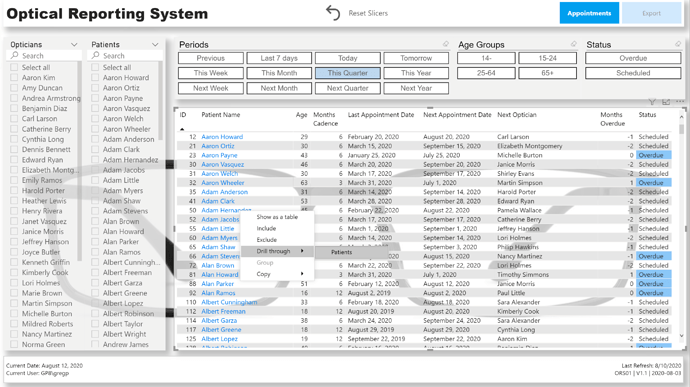Screen dimensions: 690x387
Task: Click the blue Overdue status cell for Aaron Payne
Action: tap(654, 155)
